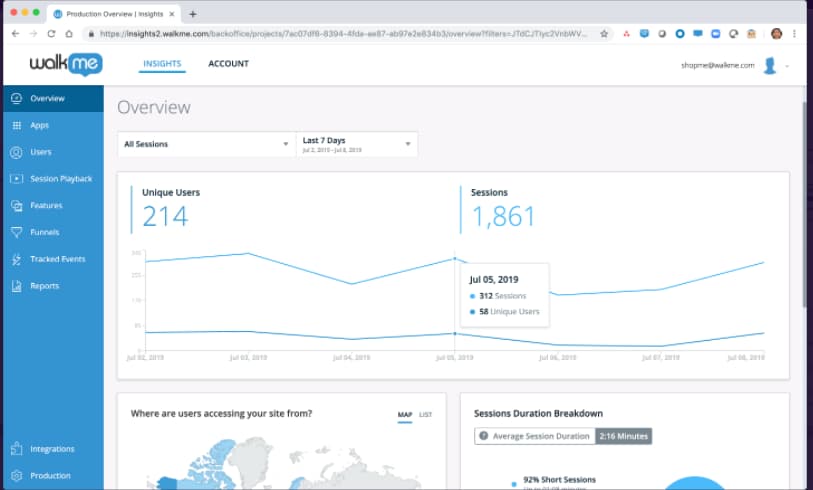The image size is (813, 490).
Task: Click the Jul 05 sessions data point
Action: (x=455, y=258)
